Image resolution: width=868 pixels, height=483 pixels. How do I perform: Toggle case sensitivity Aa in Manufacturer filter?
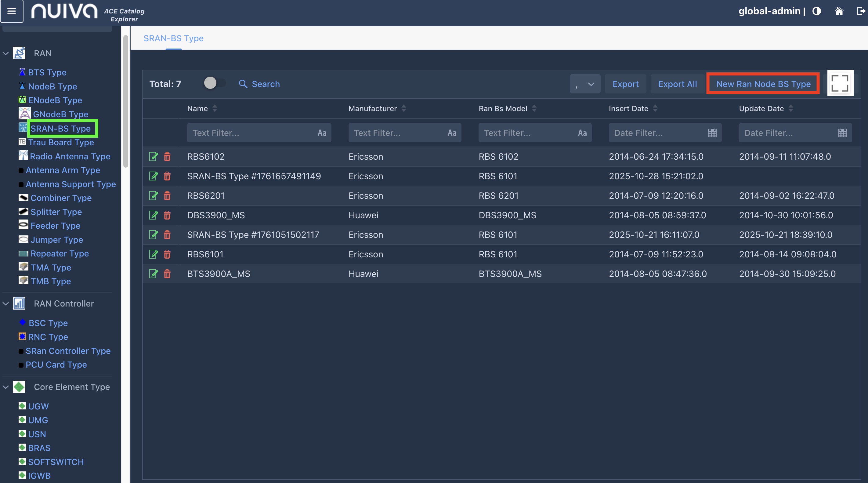pyautogui.click(x=452, y=133)
